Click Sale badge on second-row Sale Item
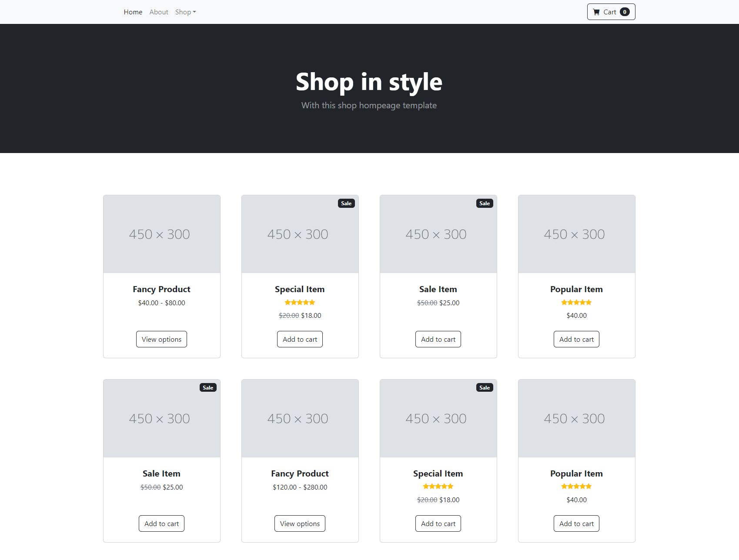Image resolution: width=739 pixels, height=560 pixels. click(208, 387)
